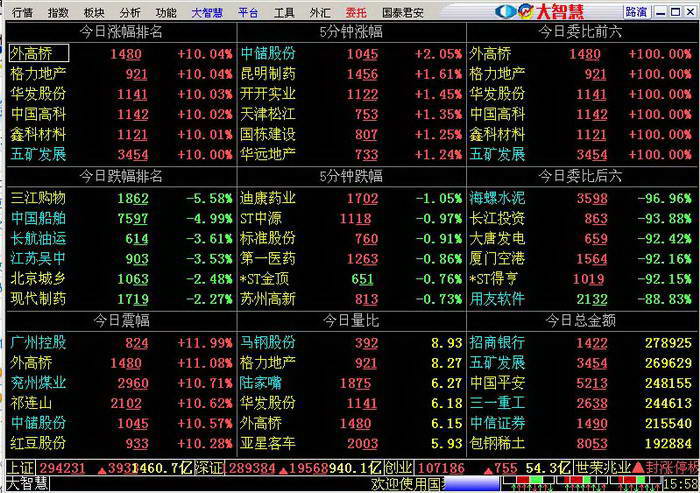Open the blue 大智慧 menu item

pos(207,13)
